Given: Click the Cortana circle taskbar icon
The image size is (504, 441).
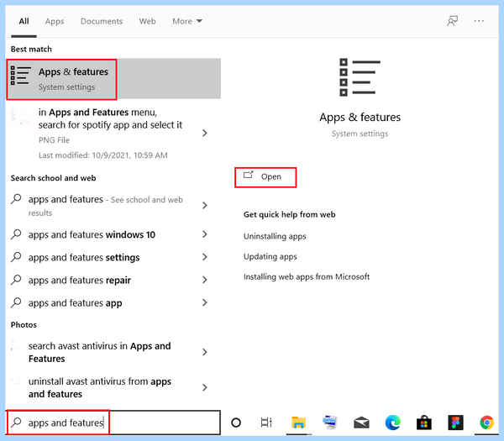Looking at the screenshot, I should coord(236,423).
